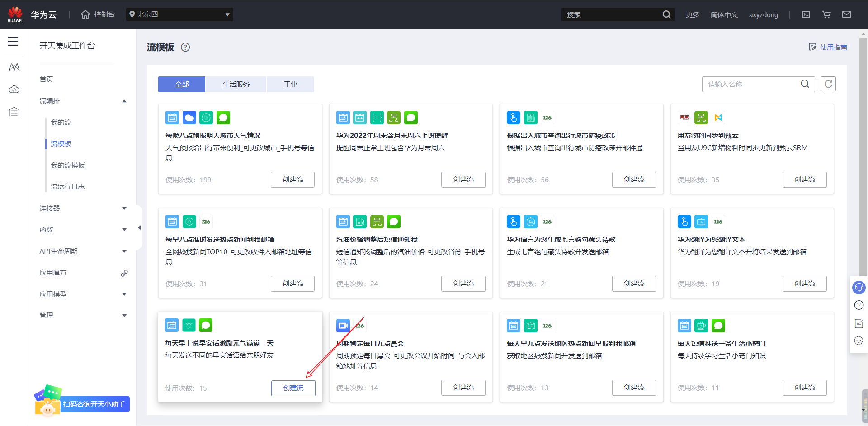Switch to the 生活服务 tab

pyautogui.click(x=236, y=84)
